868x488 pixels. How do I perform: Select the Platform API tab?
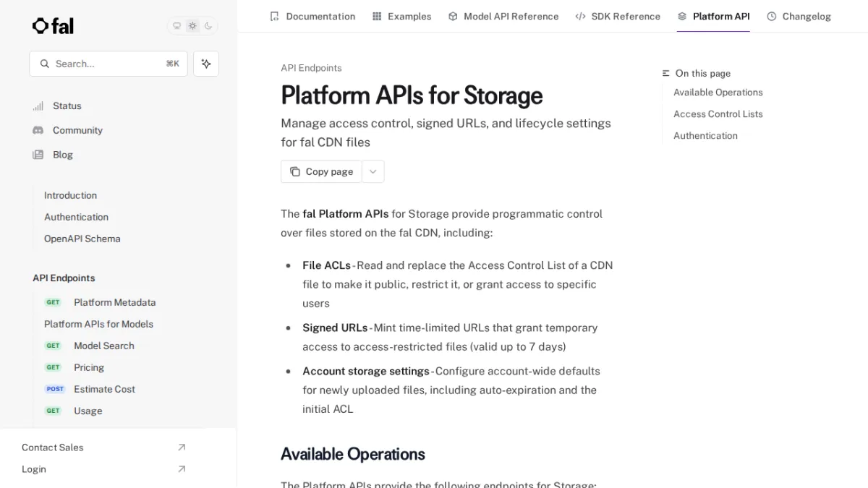(x=713, y=16)
